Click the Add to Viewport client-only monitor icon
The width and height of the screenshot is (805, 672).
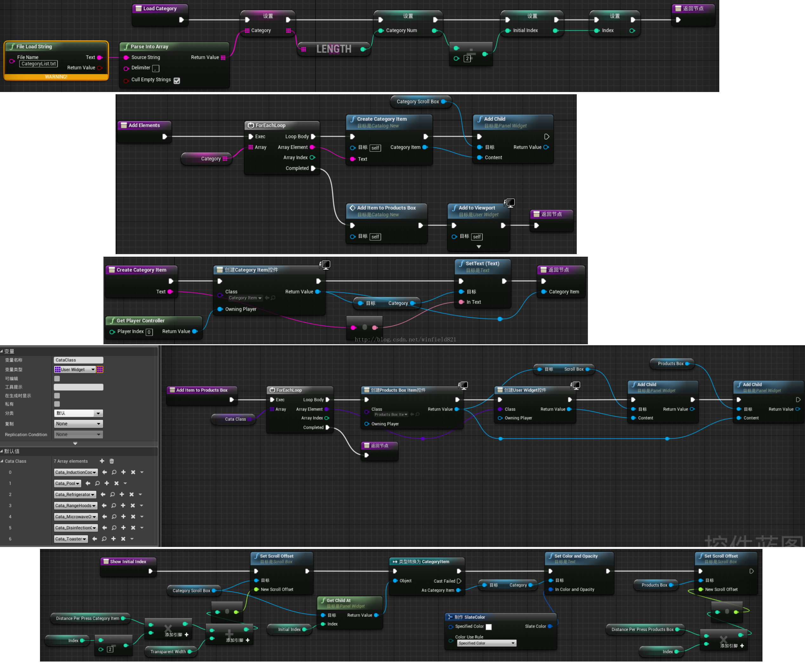[x=510, y=202]
